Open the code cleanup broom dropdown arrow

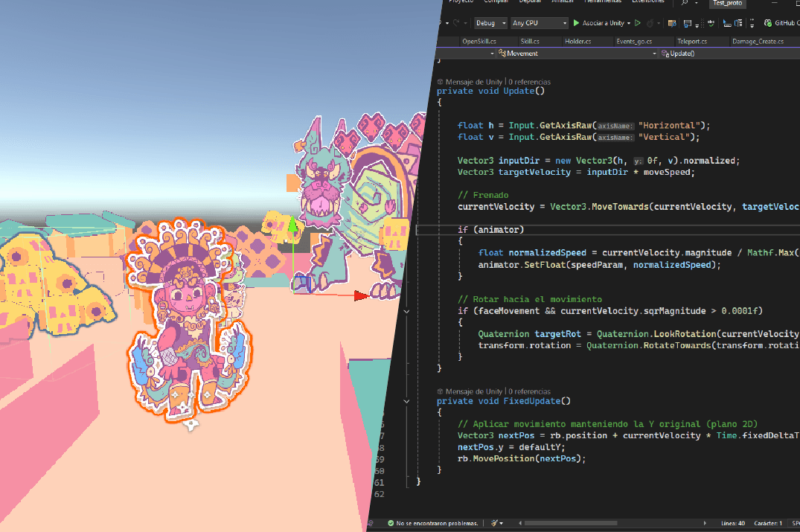click(501, 523)
